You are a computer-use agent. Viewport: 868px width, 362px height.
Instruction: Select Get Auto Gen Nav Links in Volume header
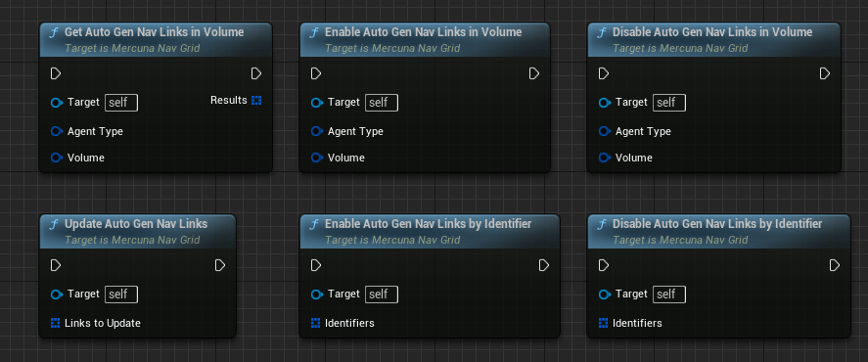coord(156,40)
